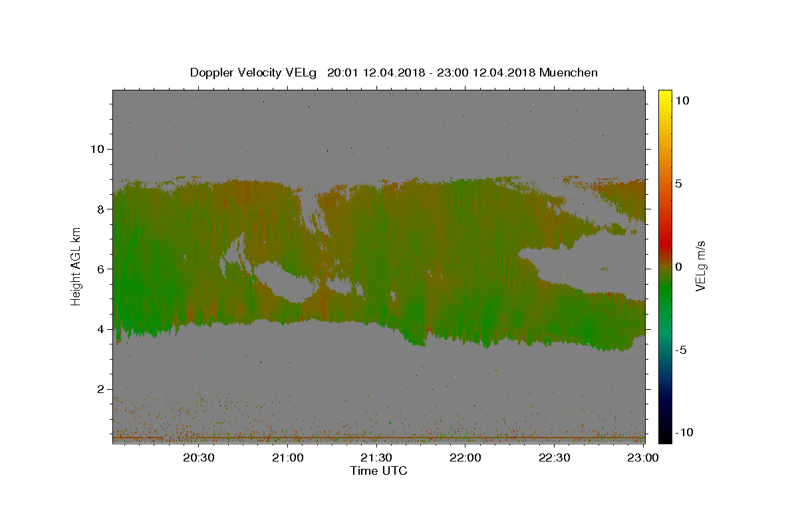Click the 20:30 time tick label
Viewport: 798px width, 532px height.
click(199, 458)
